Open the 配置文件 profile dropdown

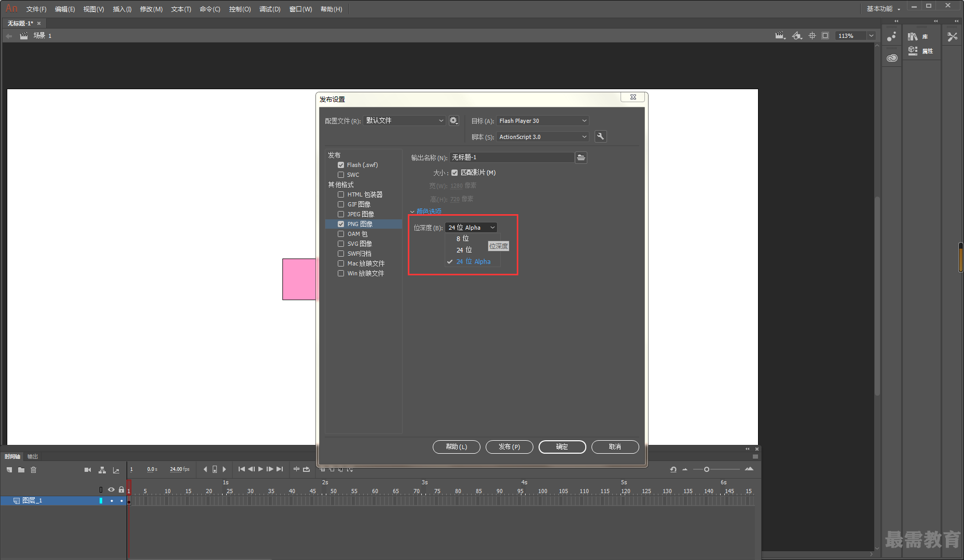click(x=404, y=120)
